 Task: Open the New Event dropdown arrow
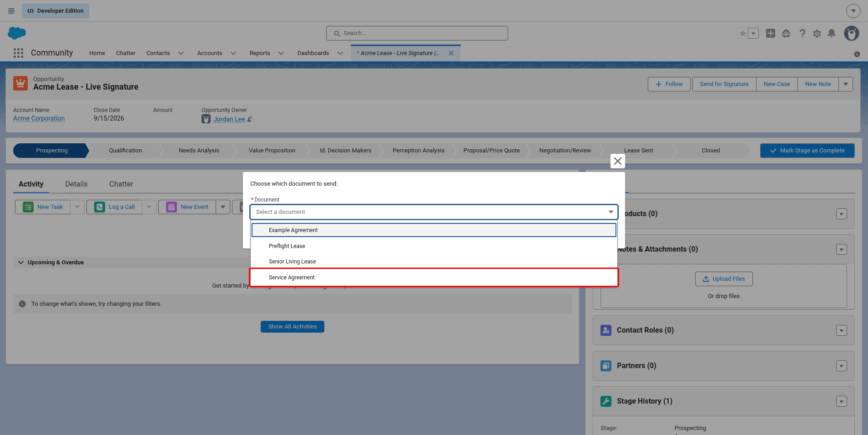223,207
